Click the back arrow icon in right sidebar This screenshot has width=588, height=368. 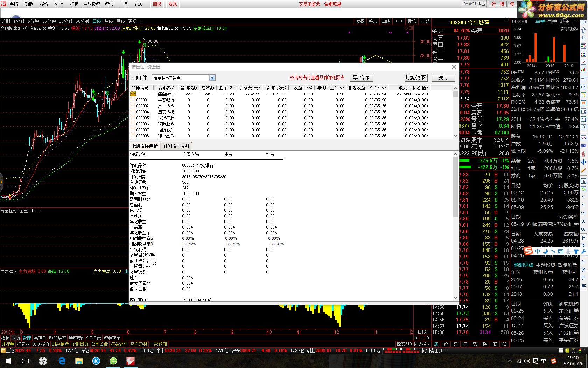tap(583, 22)
